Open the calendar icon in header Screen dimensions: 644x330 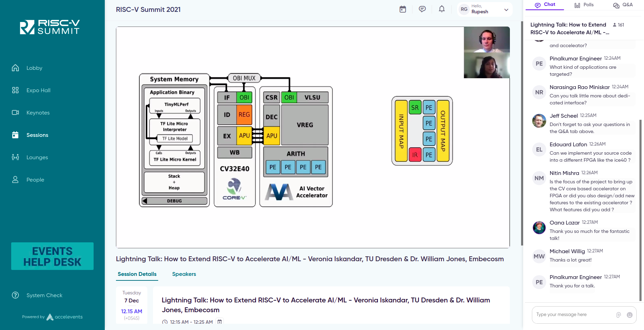(403, 9)
